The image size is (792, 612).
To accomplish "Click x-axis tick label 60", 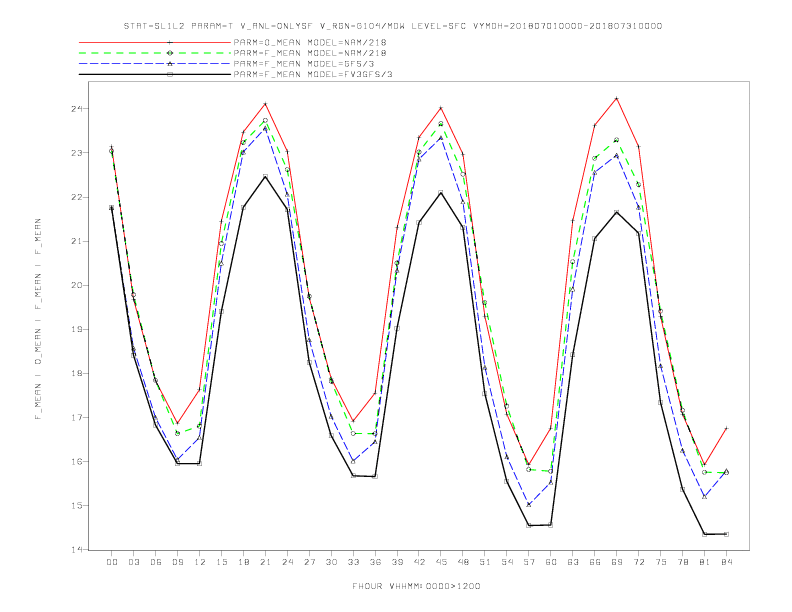I will point(551,562).
